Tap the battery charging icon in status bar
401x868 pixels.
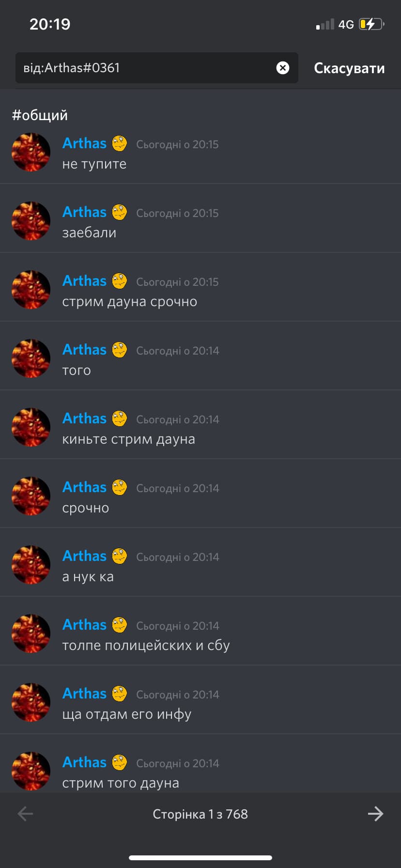tap(371, 24)
